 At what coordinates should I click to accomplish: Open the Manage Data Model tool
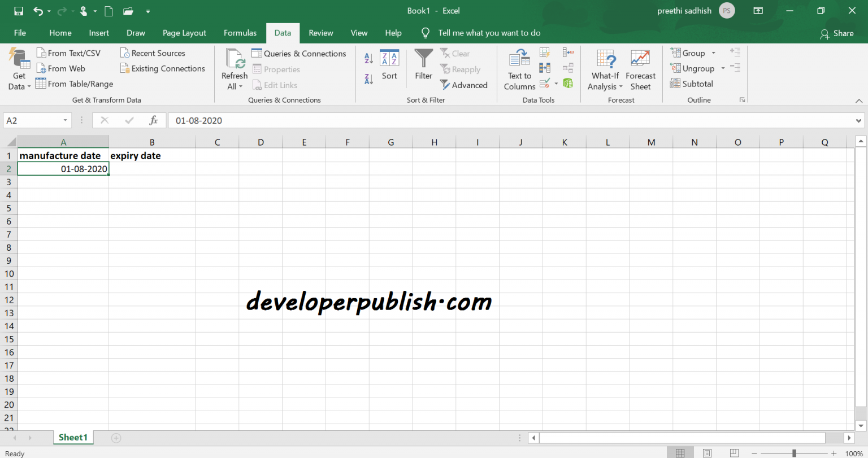point(568,82)
